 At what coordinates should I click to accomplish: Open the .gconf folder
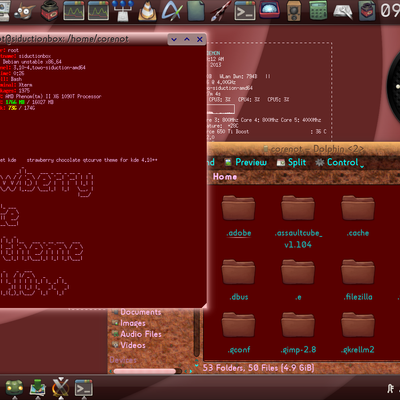tap(239, 333)
